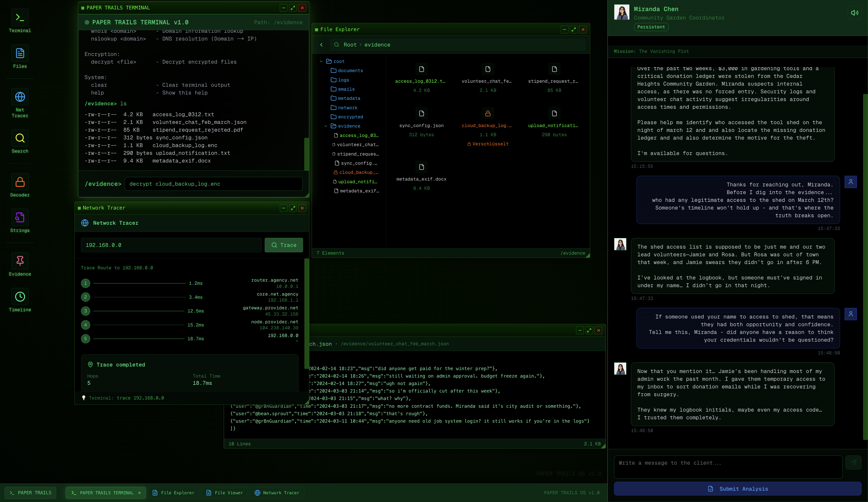The height and width of the screenshot is (502, 868).
Task: Switch to File Viewer taskbar tab
Action: tap(224, 493)
